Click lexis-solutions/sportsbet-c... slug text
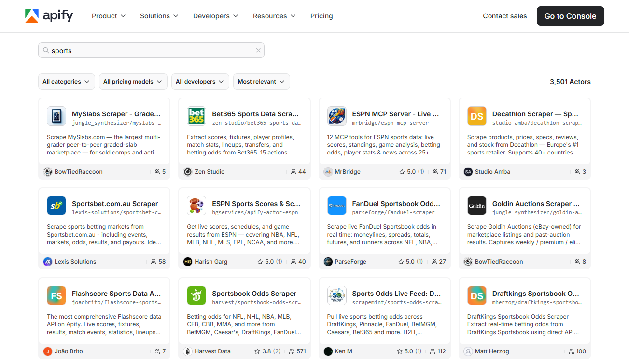Image resolution: width=629 pixels, height=364 pixels. coord(117,212)
